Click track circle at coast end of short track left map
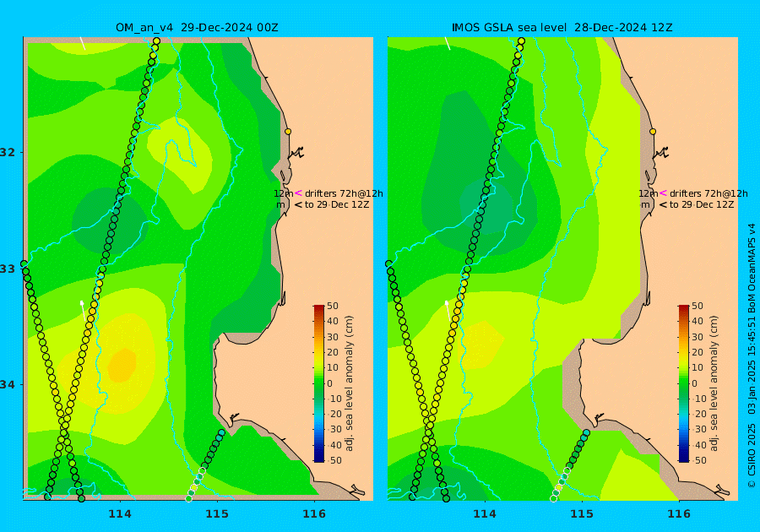This screenshot has height=532, width=760. [x=221, y=432]
